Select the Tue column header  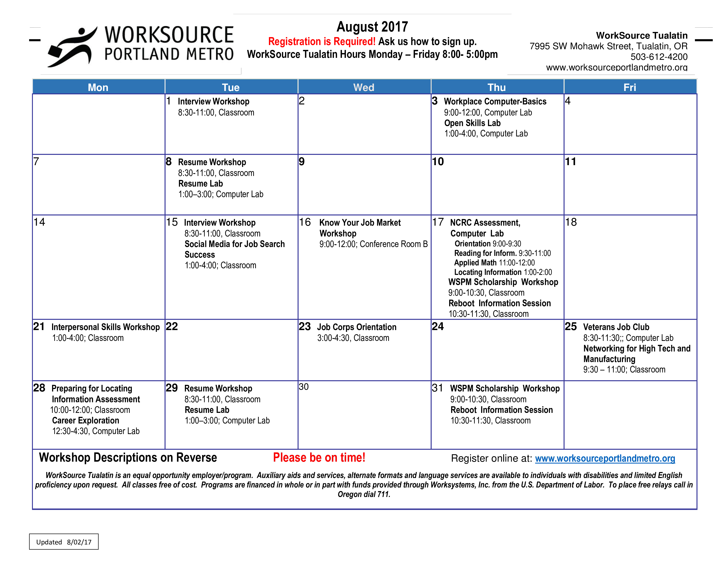pyautogui.click(x=231, y=87)
